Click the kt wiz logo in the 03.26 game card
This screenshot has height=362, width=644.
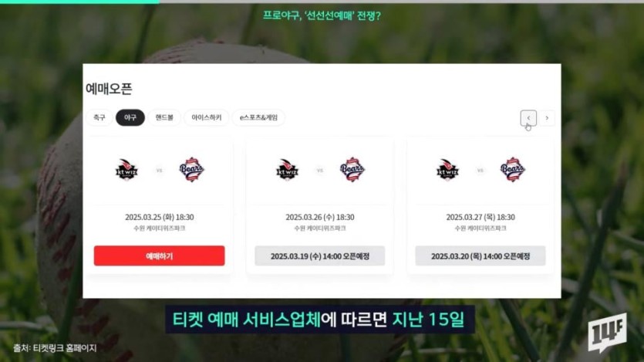pyautogui.click(x=287, y=170)
